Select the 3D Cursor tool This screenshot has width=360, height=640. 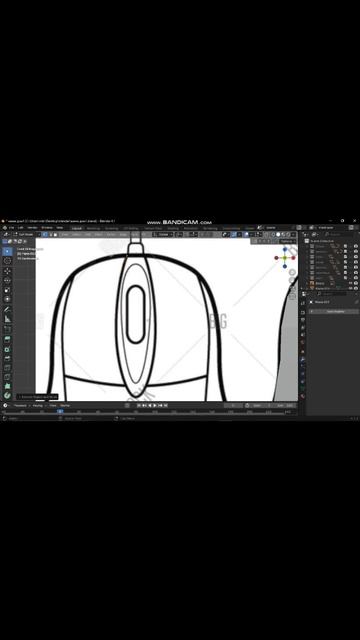7,261
